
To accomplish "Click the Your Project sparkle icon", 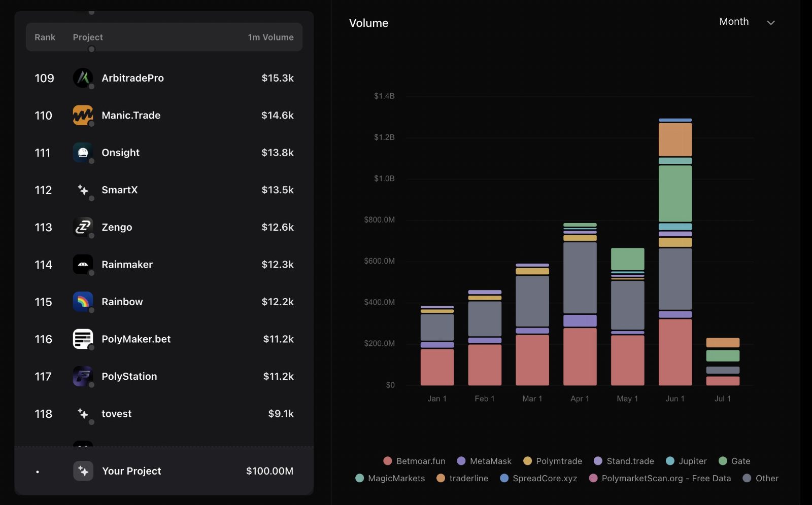I will pyautogui.click(x=83, y=471).
